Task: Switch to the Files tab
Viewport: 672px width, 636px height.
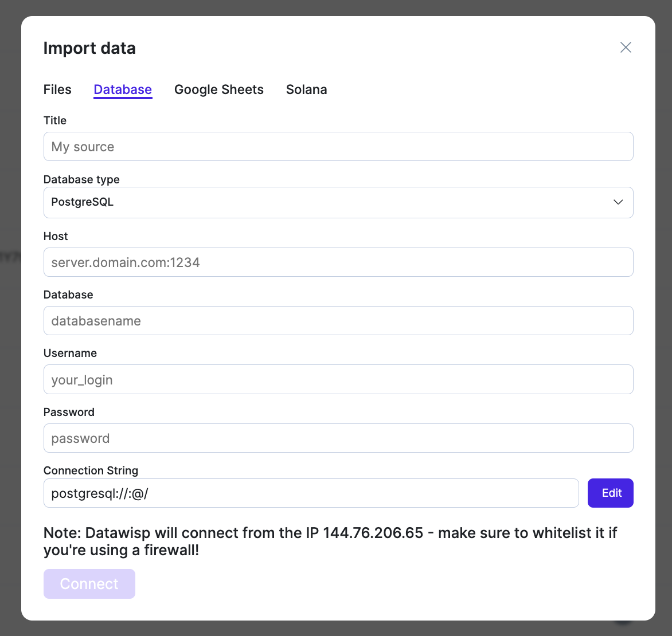Action: click(57, 89)
